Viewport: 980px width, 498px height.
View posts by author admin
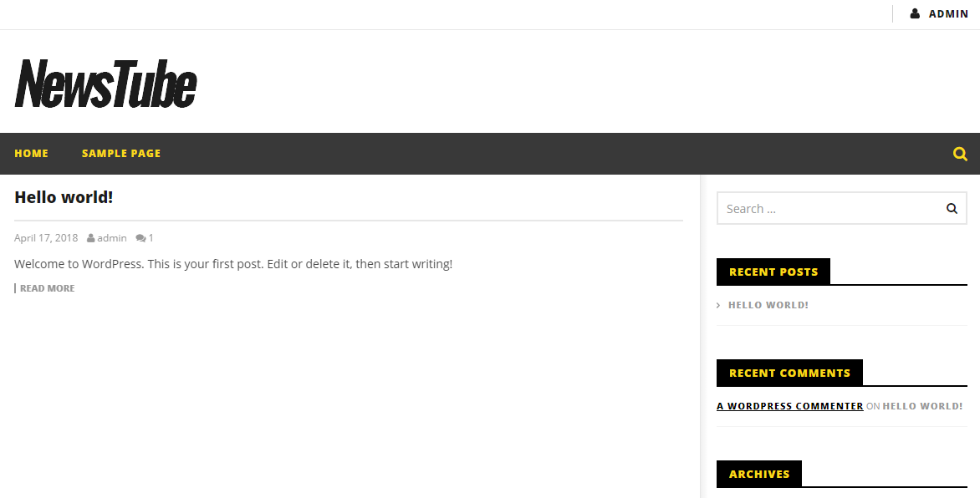112,238
